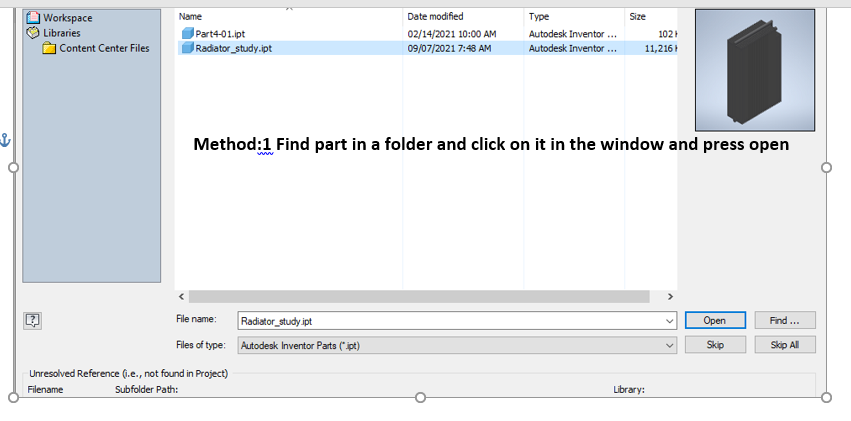Image resolution: width=851 pixels, height=421 pixels.
Task: Open the Content Center Files folder
Action: coord(104,48)
